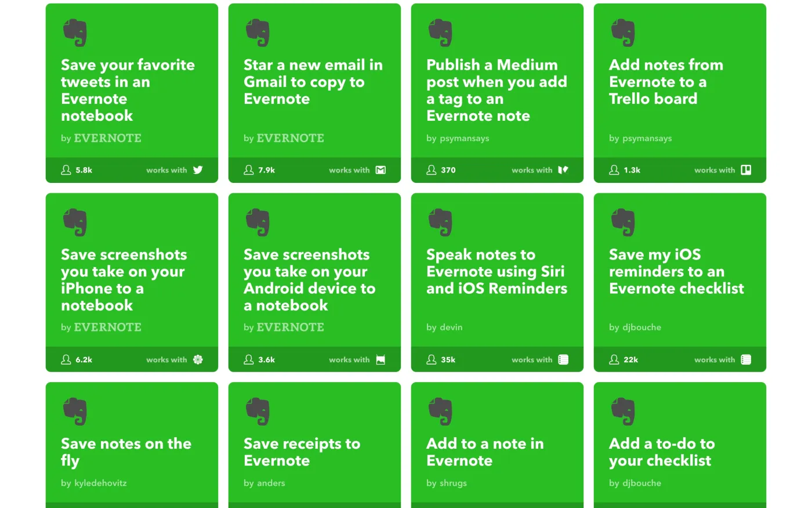Open 'Star a new email in Gmail' applet
Viewport: 812px width, 508px height.
313,82
